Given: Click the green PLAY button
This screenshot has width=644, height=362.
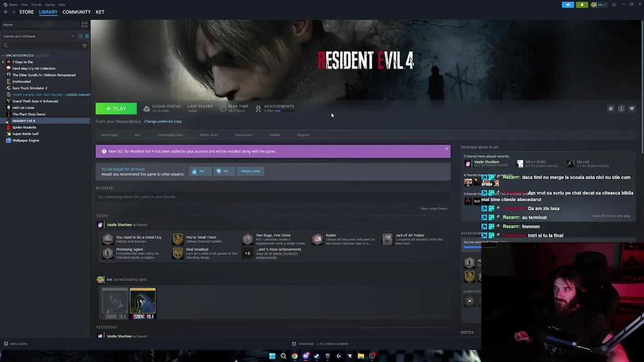Looking at the screenshot, I should tap(116, 109).
